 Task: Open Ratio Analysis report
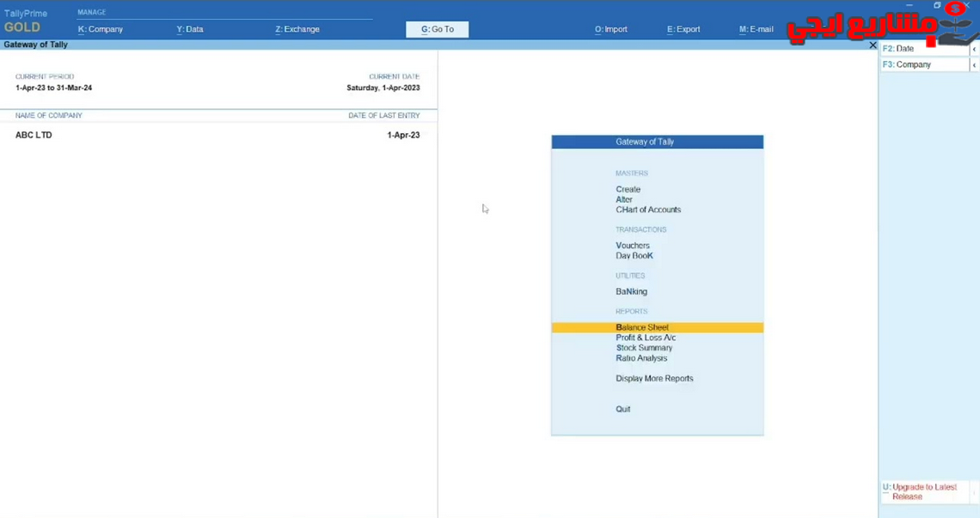(641, 358)
